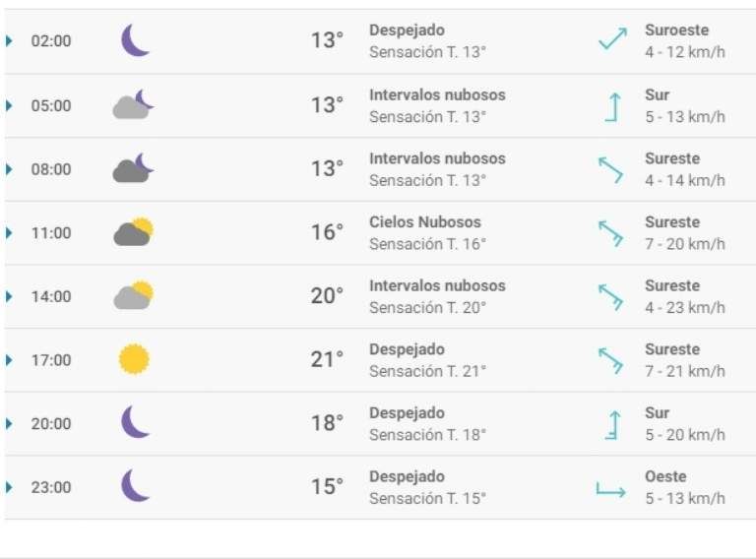
Task: Click the dark cloud moon icon at 08:00
Action: click(134, 168)
